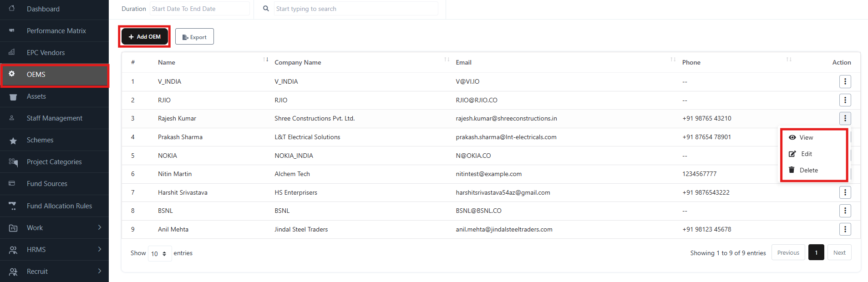The height and width of the screenshot is (282, 868).
Task: Click the Duration date range field
Action: coord(199,9)
